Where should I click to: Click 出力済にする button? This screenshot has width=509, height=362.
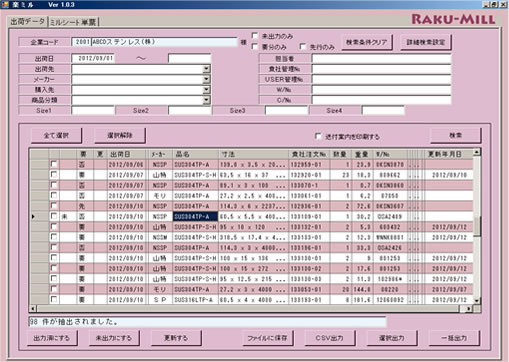[52, 338]
